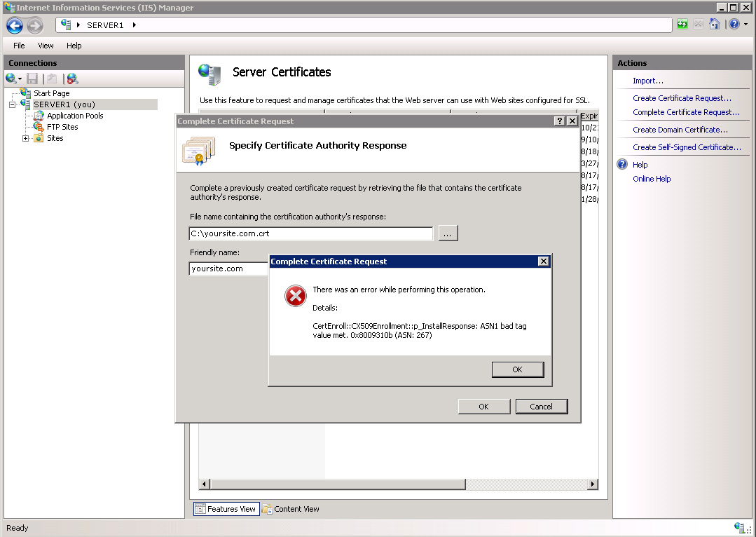Collapse the SERVER1 tree node

[x=13, y=104]
